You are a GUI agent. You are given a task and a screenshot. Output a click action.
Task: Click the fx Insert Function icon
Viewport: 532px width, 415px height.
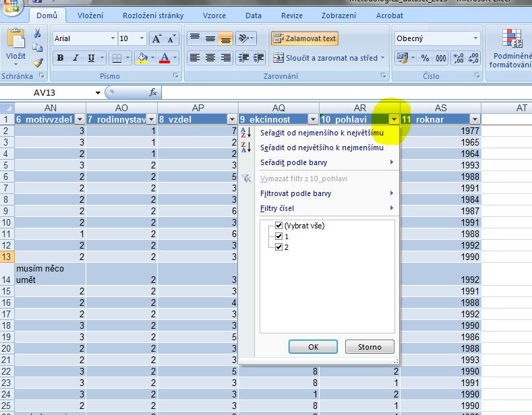(x=153, y=92)
